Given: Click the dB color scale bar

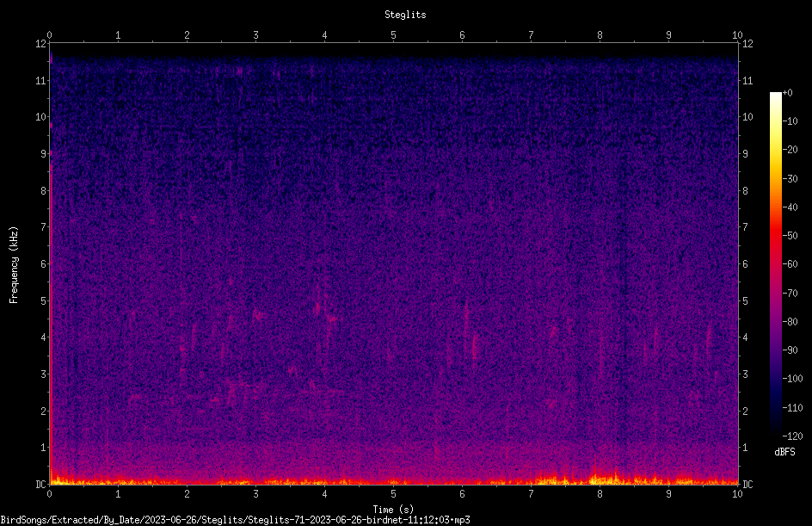Looking at the screenshot, I should (775, 264).
